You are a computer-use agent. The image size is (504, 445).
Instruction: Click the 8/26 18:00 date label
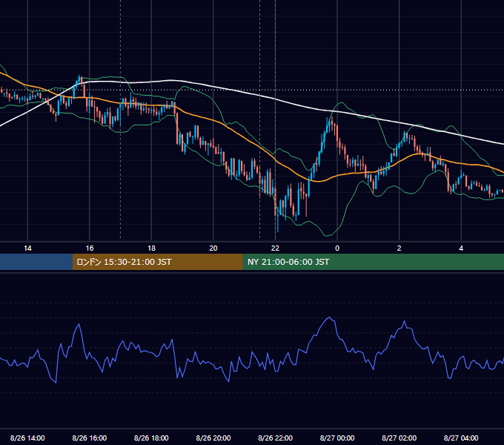point(151,438)
